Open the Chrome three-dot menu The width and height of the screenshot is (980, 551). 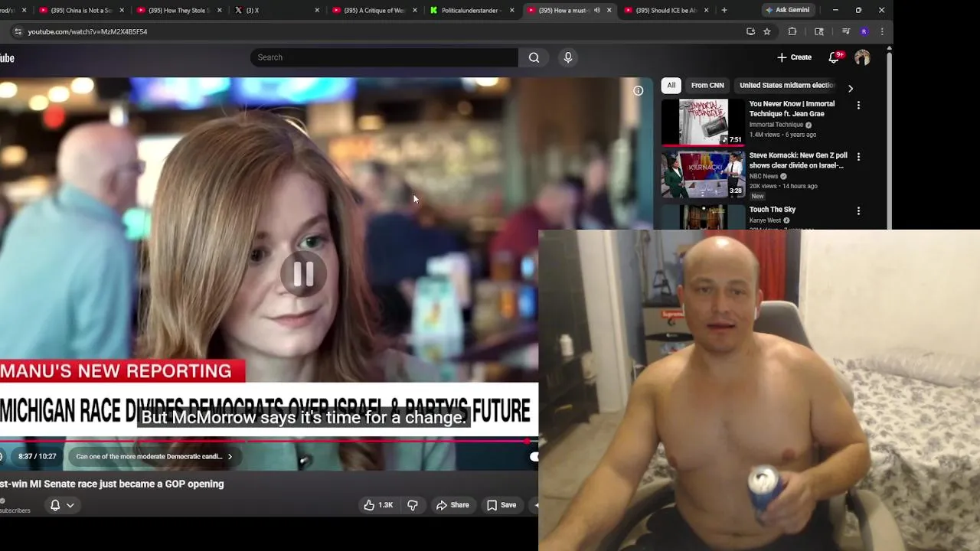click(x=882, y=32)
